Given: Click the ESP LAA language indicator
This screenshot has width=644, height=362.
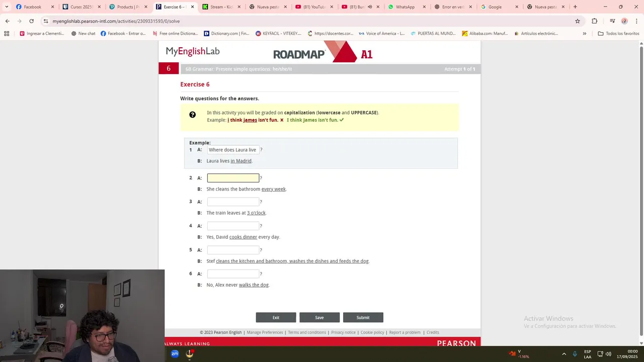Looking at the screenshot, I should click(x=588, y=354).
